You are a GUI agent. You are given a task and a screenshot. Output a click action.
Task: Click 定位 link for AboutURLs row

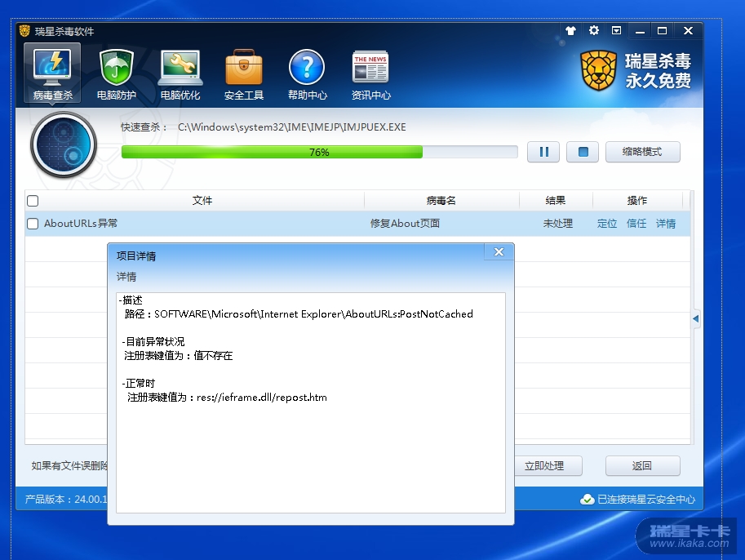tap(607, 224)
